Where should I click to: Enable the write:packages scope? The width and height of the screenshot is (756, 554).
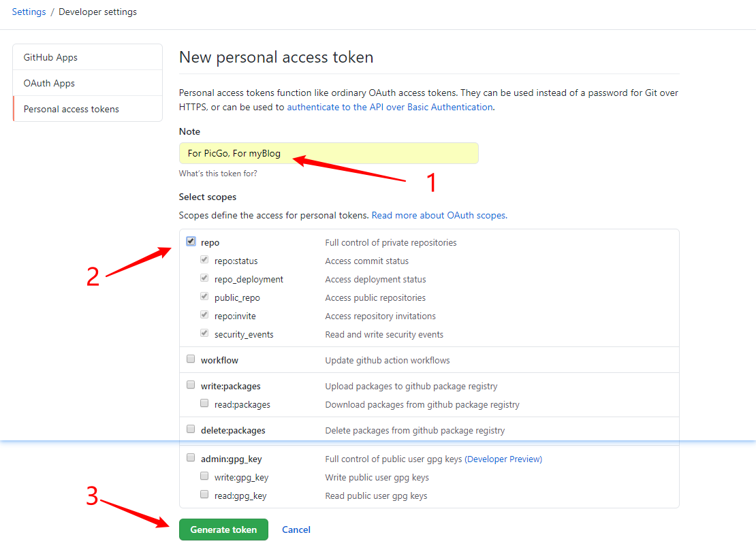[191, 385]
